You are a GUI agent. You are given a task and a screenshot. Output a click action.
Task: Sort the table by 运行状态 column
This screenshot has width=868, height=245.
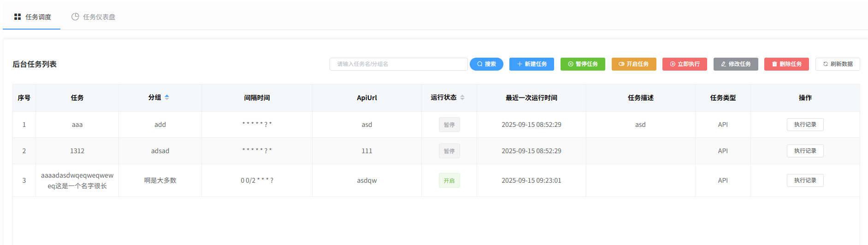pos(462,97)
